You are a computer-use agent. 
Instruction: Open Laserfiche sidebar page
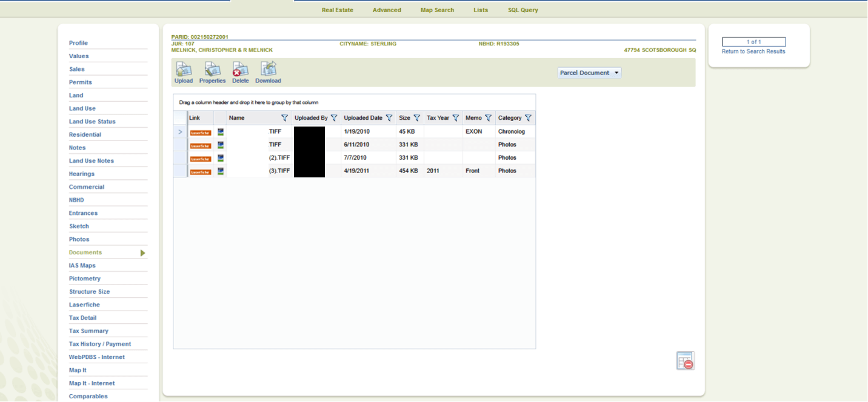click(84, 305)
